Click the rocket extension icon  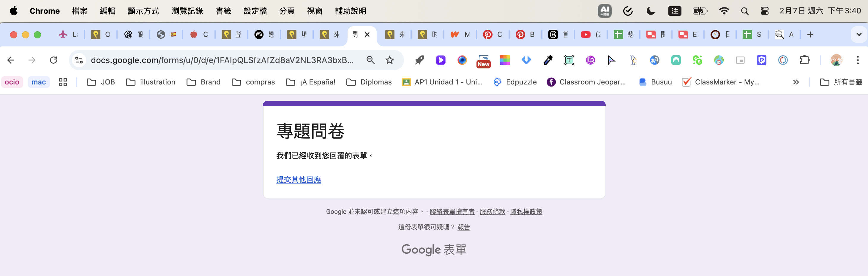(x=419, y=60)
